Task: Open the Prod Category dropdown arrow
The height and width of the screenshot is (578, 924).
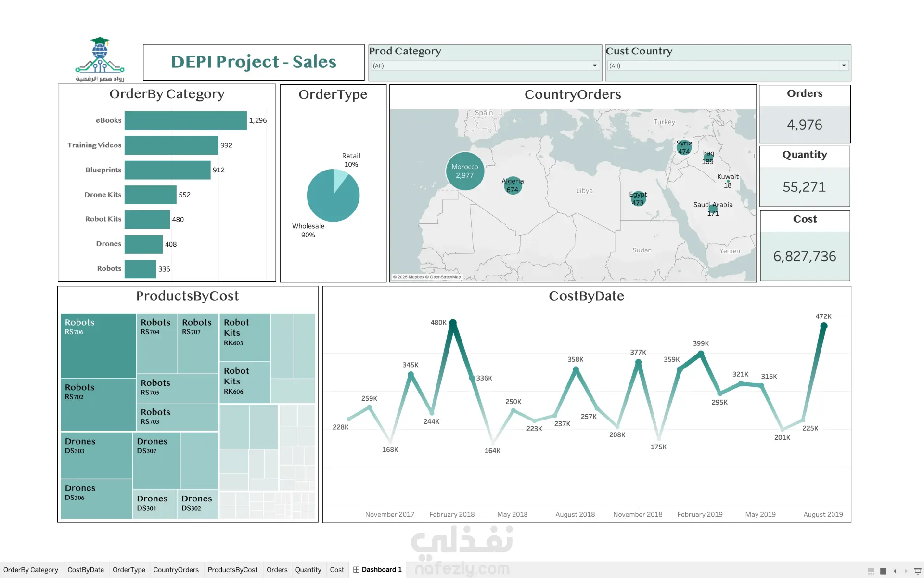Action: (x=595, y=66)
